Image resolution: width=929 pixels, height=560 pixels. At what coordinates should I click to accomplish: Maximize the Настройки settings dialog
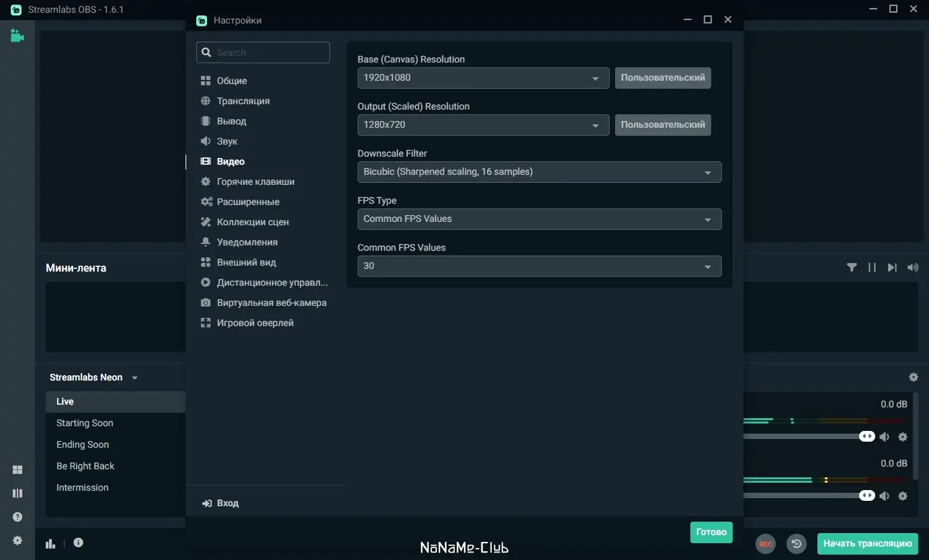click(708, 20)
